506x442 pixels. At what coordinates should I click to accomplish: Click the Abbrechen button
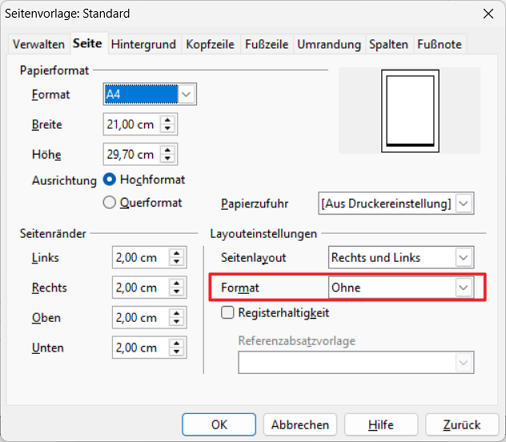300,425
